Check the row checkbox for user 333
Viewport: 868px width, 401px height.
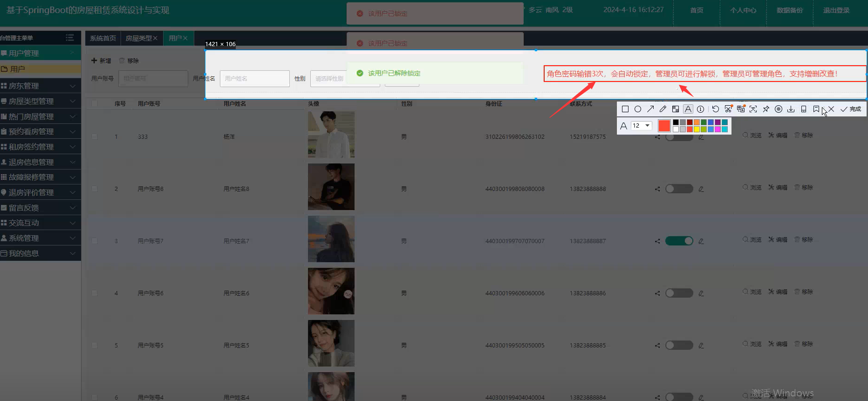pyautogui.click(x=95, y=136)
